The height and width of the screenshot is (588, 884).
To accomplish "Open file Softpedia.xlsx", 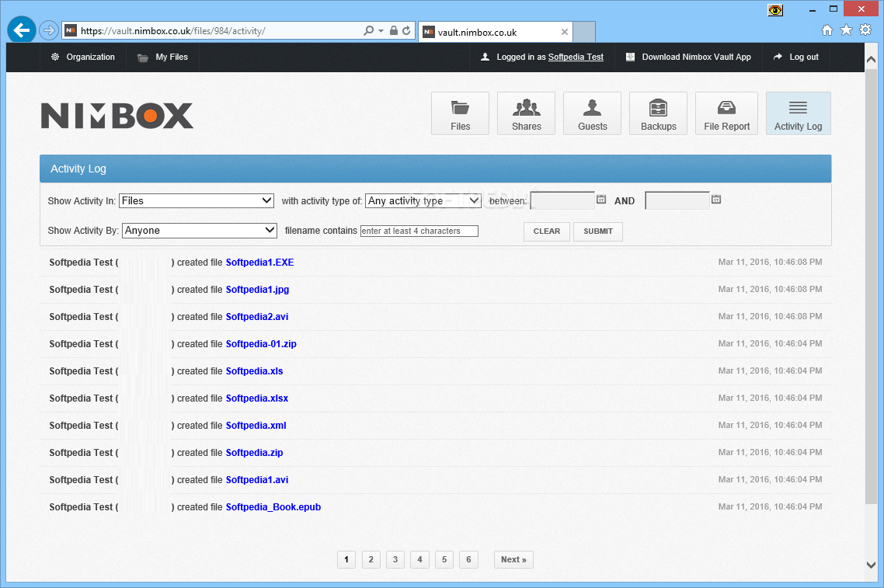I will (x=257, y=398).
